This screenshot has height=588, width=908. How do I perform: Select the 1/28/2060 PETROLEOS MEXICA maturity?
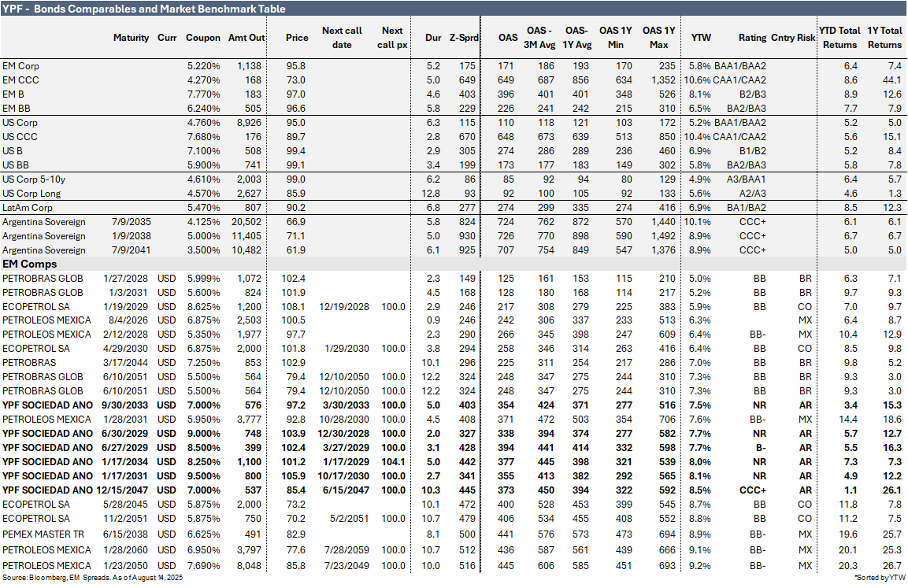(126, 549)
